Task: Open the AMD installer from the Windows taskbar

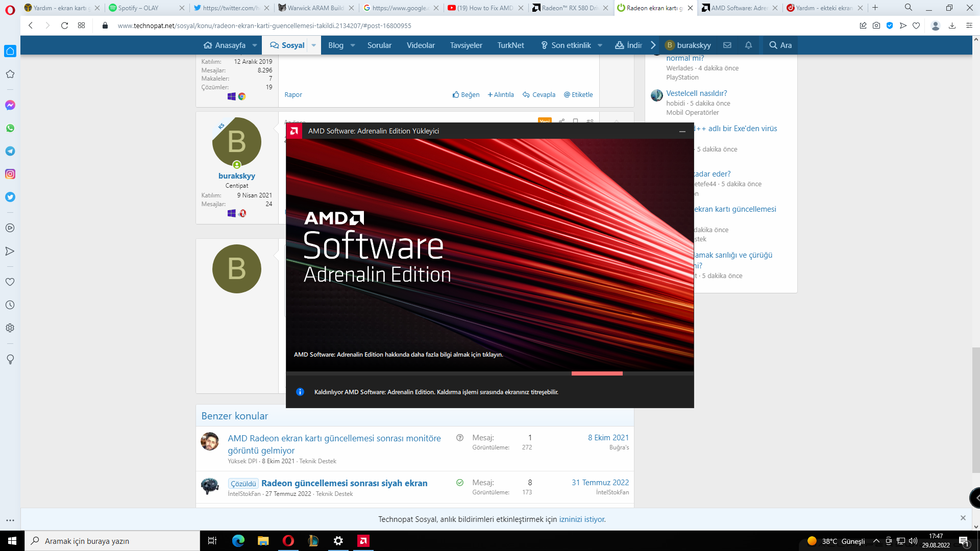Action: pos(363,541)
